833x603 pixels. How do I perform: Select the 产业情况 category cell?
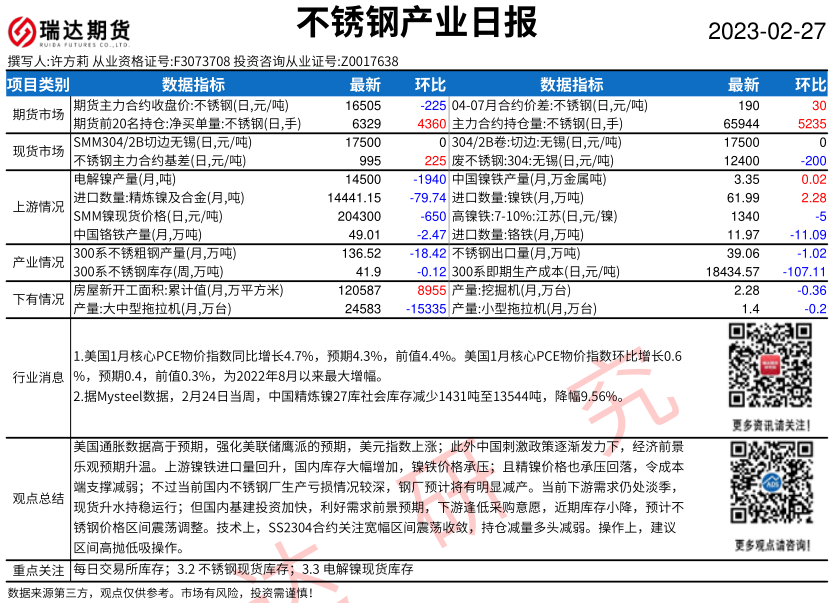point(35,261)
